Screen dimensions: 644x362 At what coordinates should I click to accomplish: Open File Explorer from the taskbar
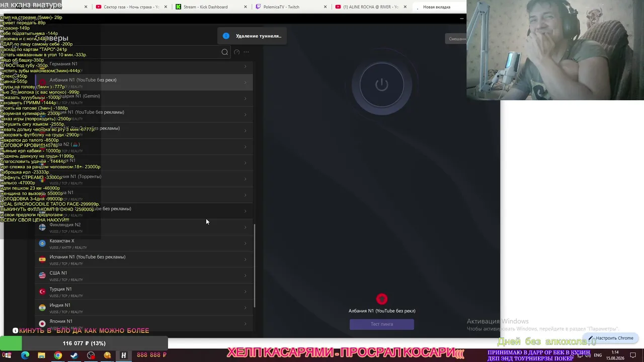[41, 355]
